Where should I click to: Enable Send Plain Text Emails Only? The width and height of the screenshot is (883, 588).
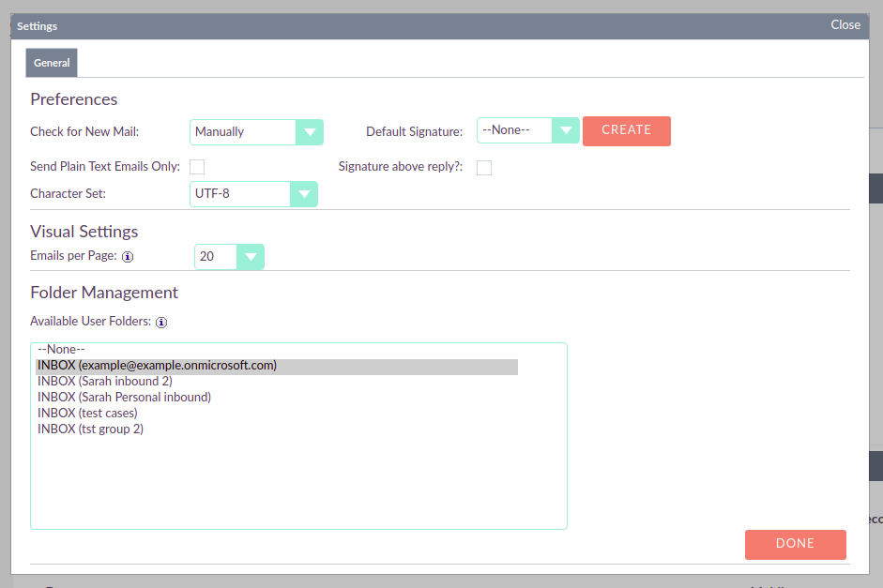[197, 165]
